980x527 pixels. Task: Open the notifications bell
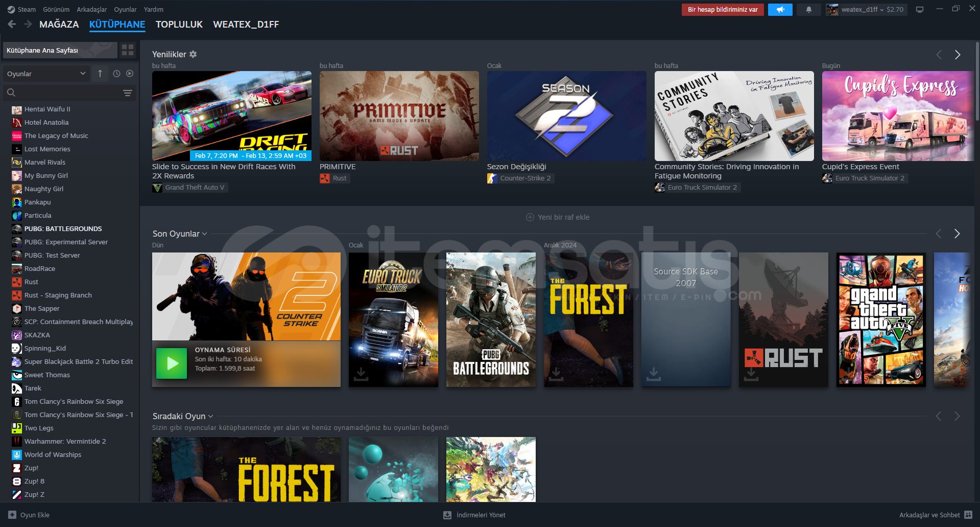pyautogui.click(x=808, y=10)
